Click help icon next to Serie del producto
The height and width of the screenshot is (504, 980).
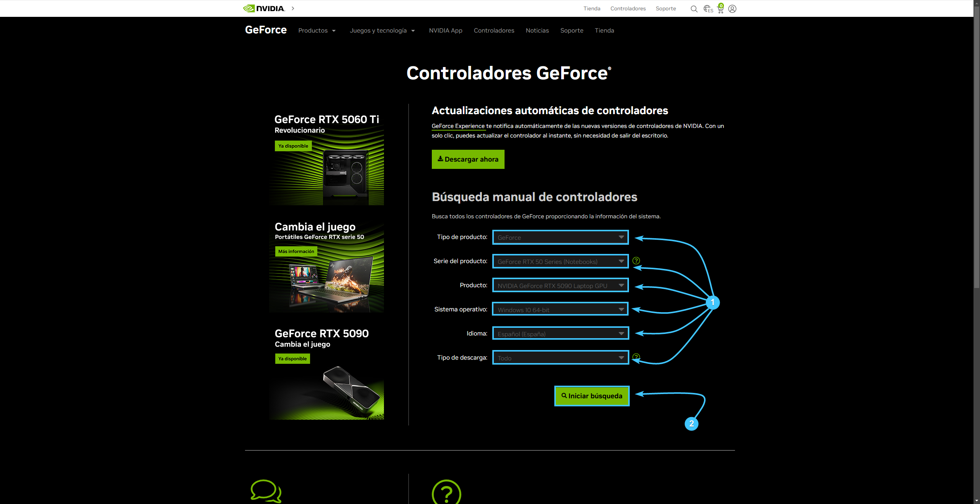click(636, 261)
